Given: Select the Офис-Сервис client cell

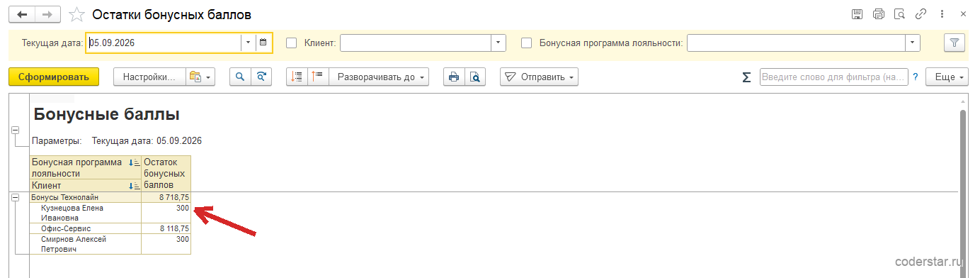Looking at the screenshot, I should point(86,229).
